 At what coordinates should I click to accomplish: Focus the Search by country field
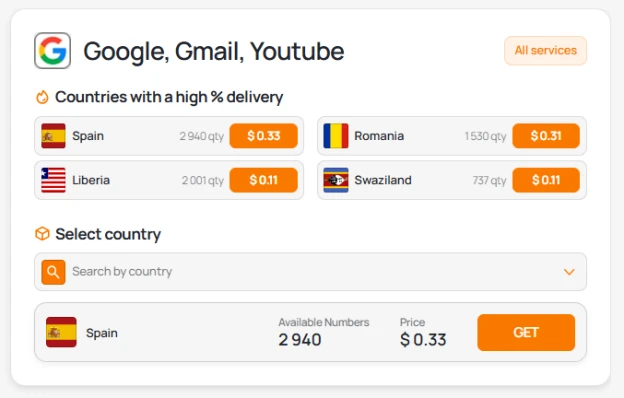310,271
